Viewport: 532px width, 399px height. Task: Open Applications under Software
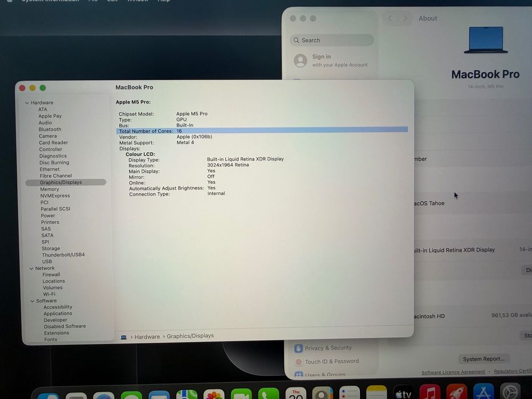(58, 313)
